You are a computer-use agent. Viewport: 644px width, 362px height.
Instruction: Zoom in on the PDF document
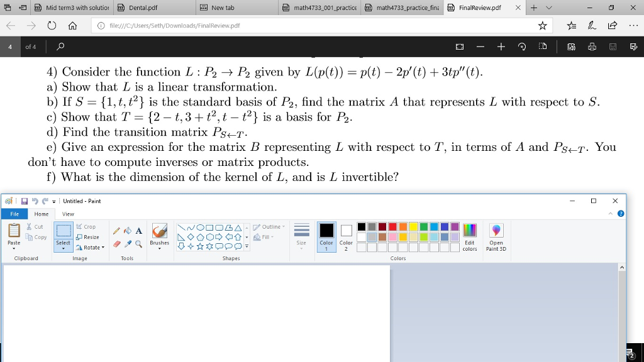click(501, 47)
